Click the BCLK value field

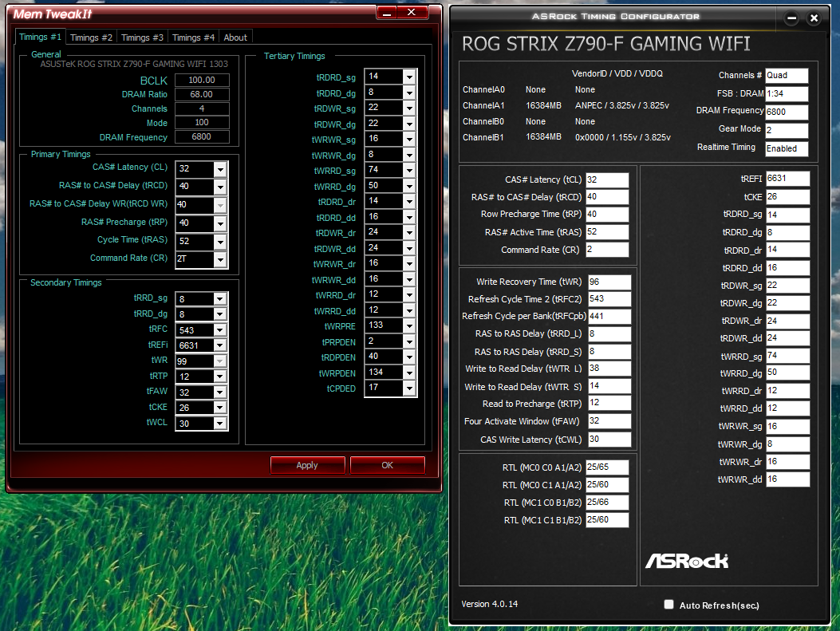click(x=202, y=80)
